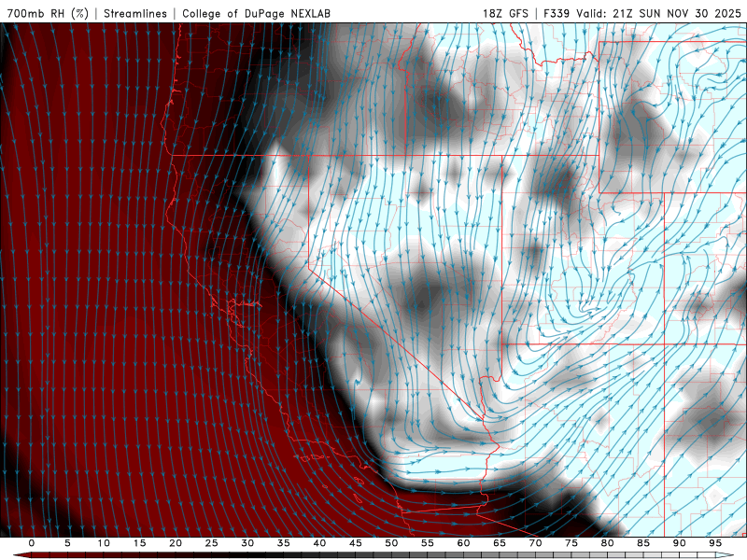Screen dimensions: 747x560
Task: Click the color scale label "60"
Action: [463, 543]
